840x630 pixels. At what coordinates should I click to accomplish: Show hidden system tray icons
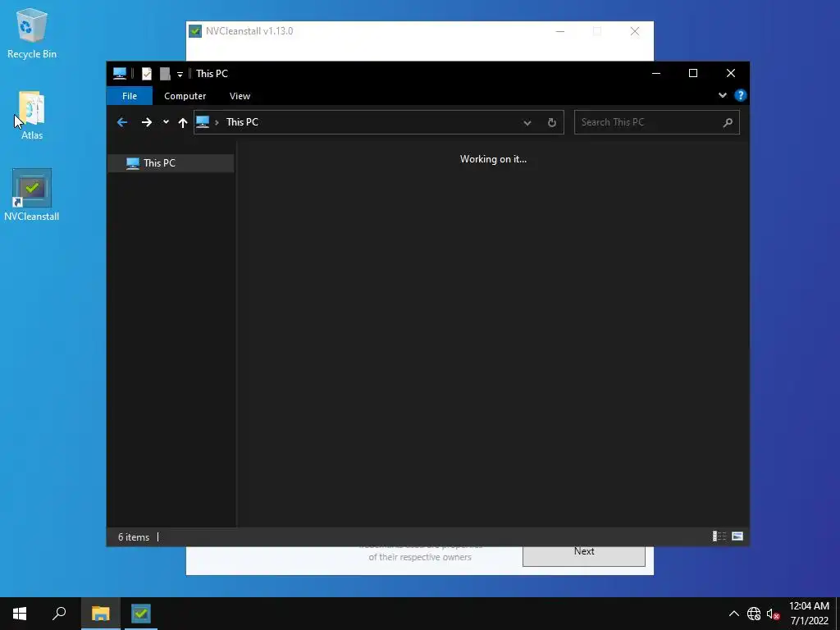coord(734,614)
